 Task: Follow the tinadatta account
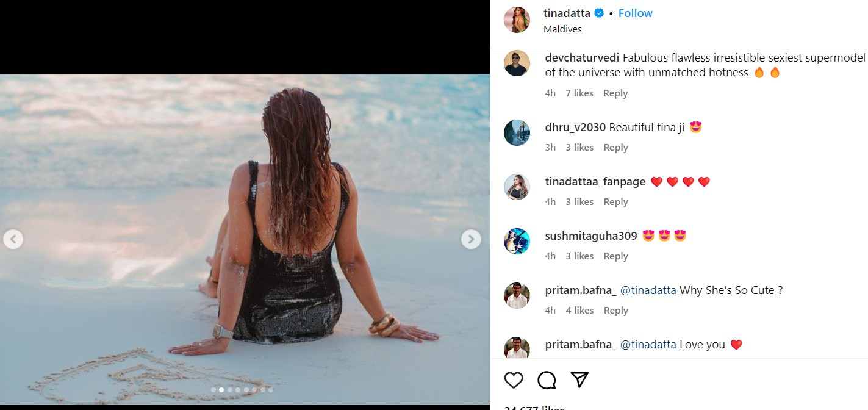click(x=635, y=13)
